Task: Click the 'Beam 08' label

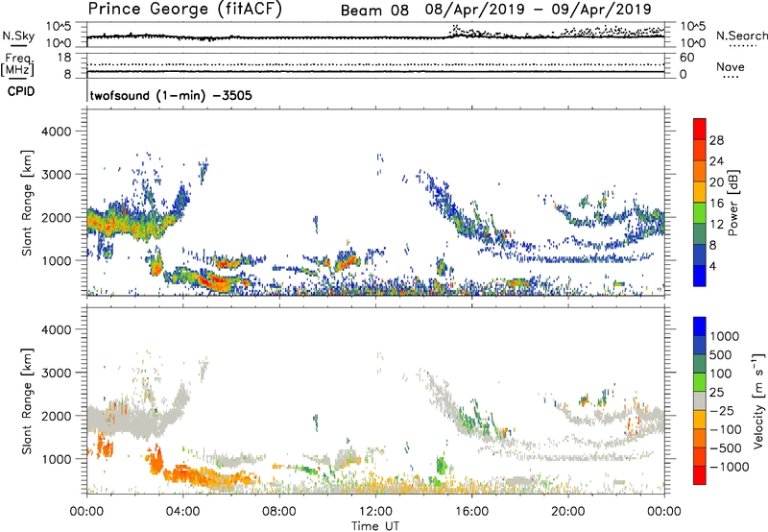Action: point(374,11)
